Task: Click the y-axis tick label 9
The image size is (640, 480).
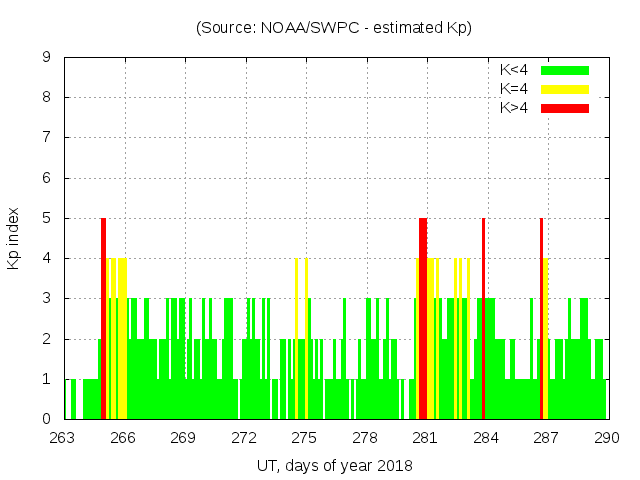Action: coord(47,58)
